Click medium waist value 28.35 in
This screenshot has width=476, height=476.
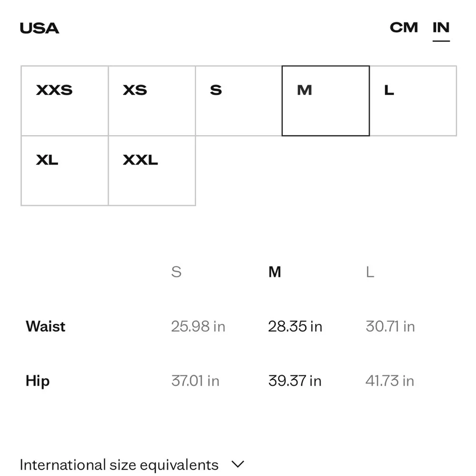295,327
